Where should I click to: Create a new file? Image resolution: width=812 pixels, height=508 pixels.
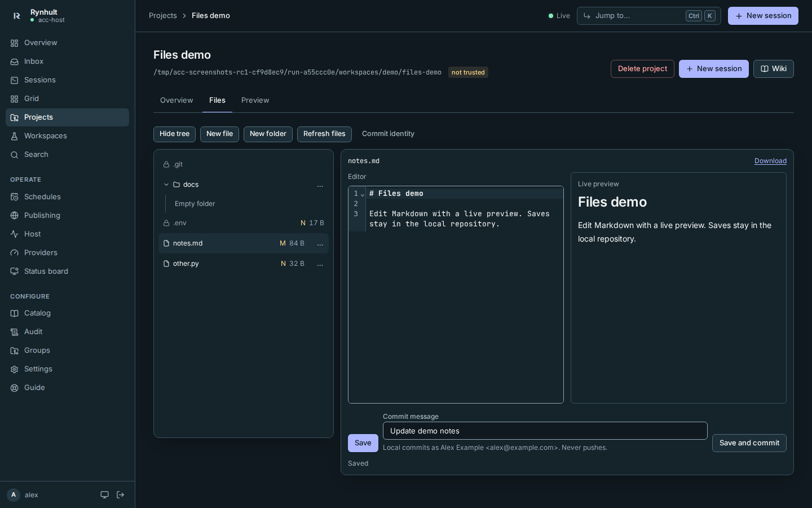pyautogui.click(x=220, y=134)
